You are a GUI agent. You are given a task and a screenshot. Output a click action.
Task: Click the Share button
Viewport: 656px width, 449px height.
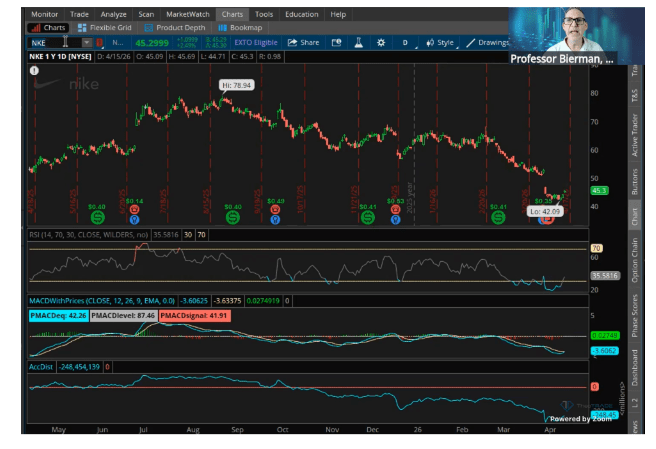pyautogui.click(x=304, y=42)
